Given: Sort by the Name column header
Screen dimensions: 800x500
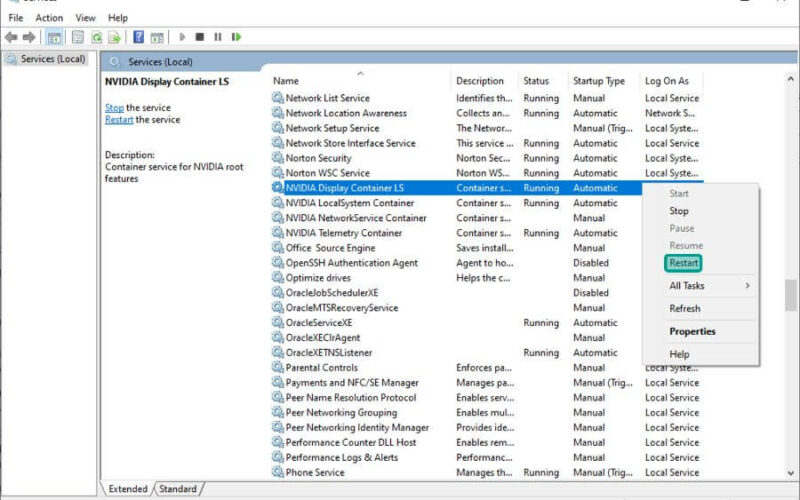Looking at the screenshot, I should (x=360, y=81).
